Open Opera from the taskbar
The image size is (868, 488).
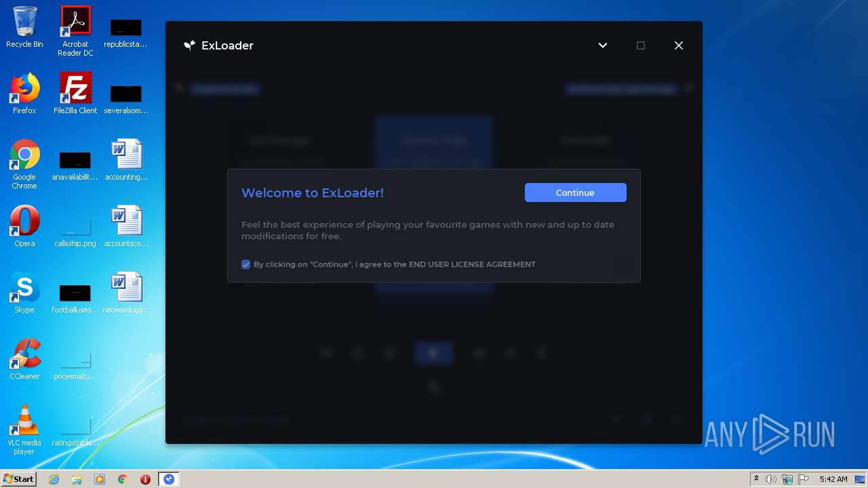click(x=145, y=479)
